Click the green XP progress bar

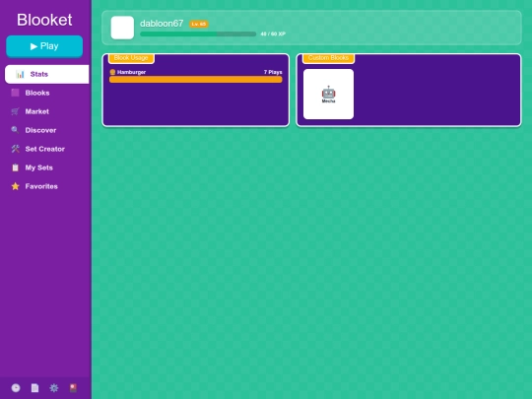tap(198, 33)
